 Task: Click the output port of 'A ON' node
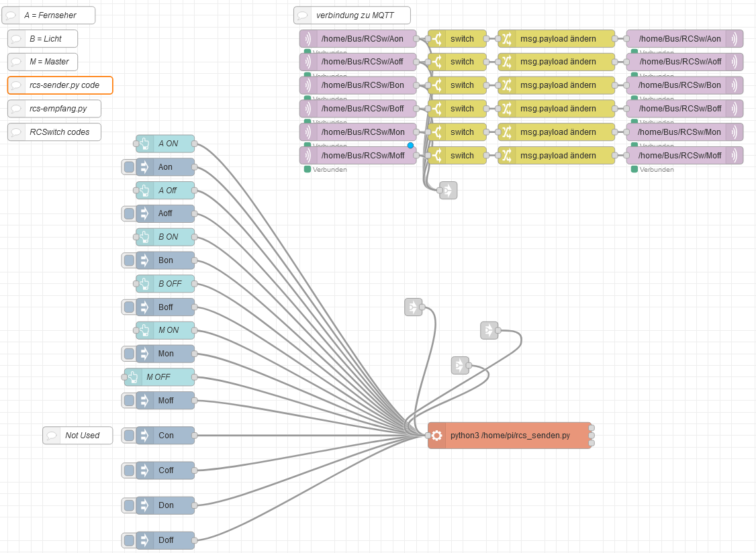coord(194,143)
